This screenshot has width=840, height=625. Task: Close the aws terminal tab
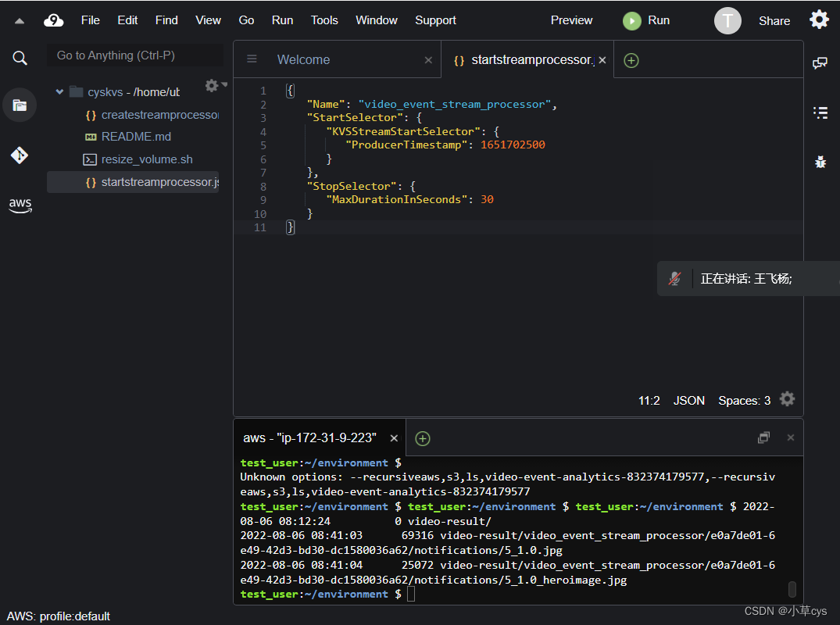click(x=394, y=438)
